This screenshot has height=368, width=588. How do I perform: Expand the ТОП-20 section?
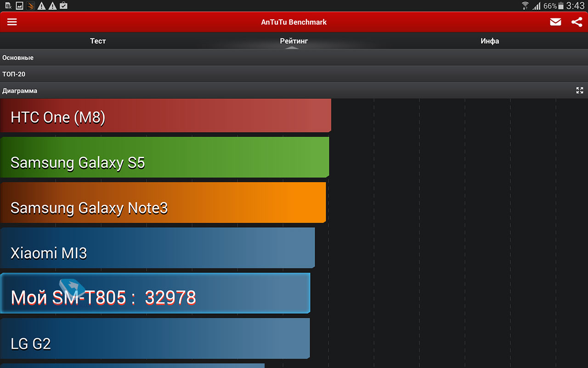point(294,74)
